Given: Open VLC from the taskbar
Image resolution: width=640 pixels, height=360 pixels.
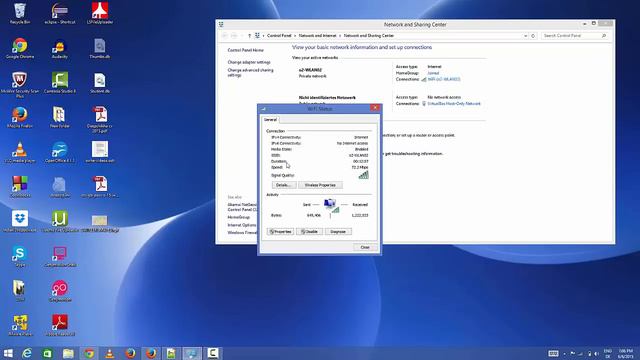Looking at the screenshot, I should pos(109,353).
